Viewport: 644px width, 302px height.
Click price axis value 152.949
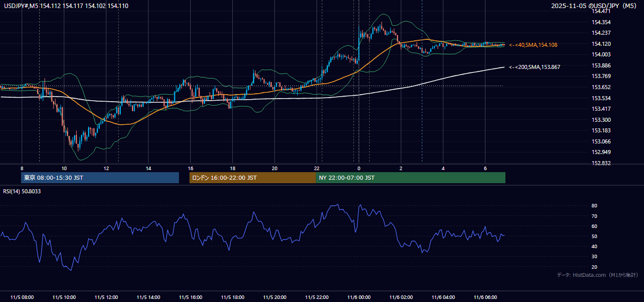point(601,152)
